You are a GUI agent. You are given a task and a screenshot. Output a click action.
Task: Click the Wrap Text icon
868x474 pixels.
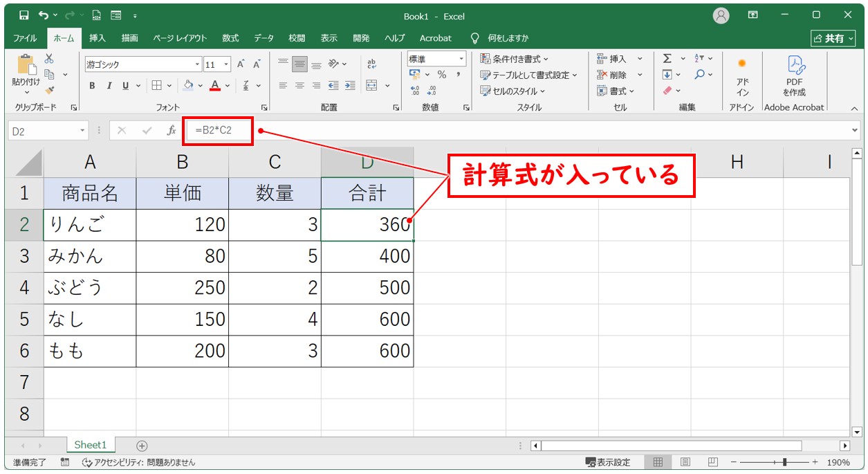coord(371,64)
